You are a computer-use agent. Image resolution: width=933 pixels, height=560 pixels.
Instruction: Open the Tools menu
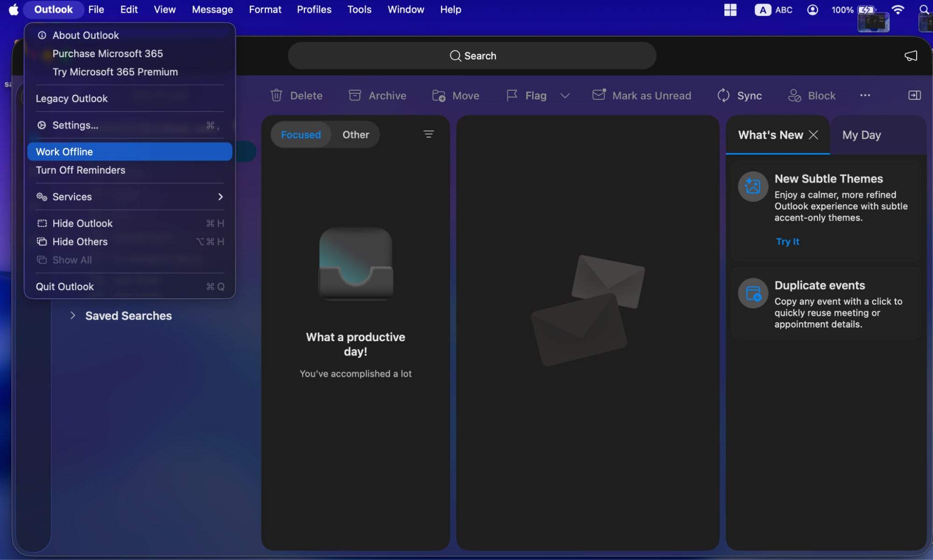coord(359,9)
